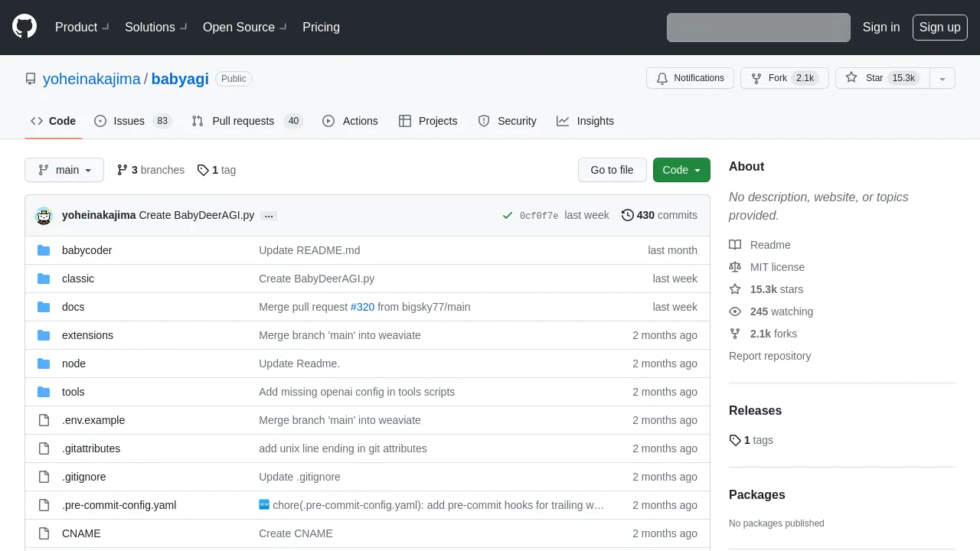Click the tools folder icon

tap(44, 392)
